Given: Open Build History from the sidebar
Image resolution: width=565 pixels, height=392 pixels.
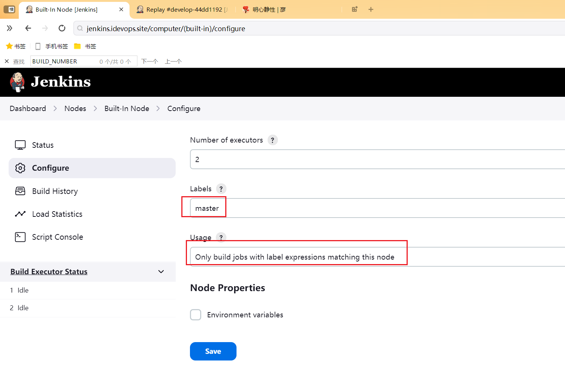Looking at the screenshot, I should point(92,191).
